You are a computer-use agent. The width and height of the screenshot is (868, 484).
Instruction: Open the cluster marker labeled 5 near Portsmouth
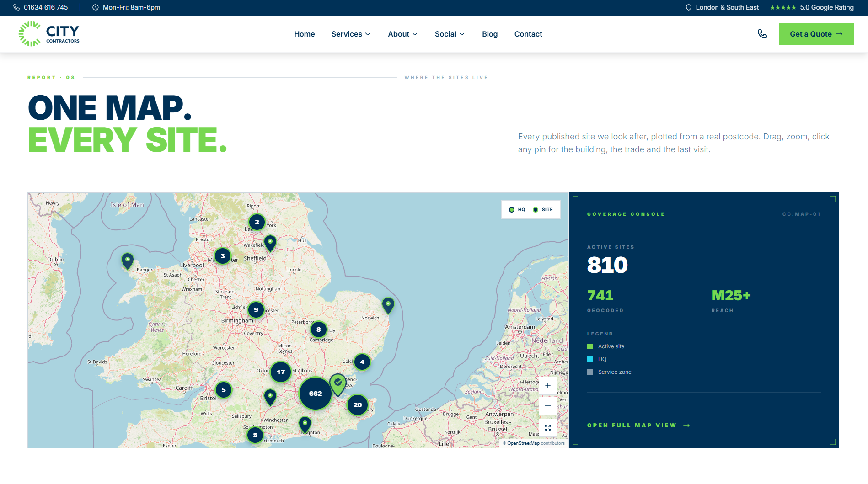pyautogui.click(x=255, y=435)
